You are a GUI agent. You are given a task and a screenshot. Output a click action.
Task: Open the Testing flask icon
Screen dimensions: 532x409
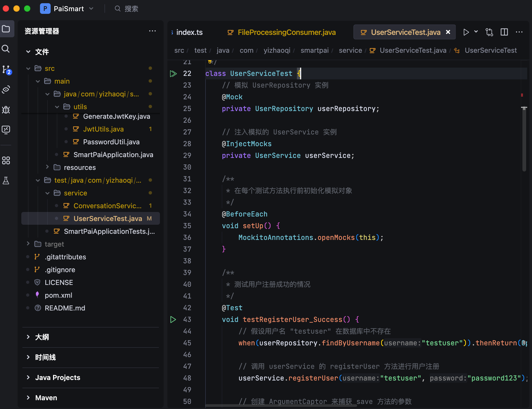click(6, 181)
